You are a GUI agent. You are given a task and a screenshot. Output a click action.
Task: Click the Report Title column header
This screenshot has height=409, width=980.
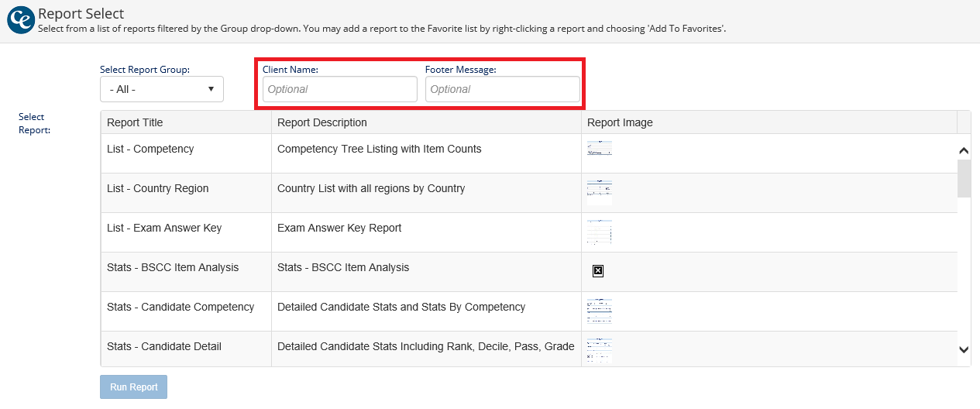tap(135, 122)
